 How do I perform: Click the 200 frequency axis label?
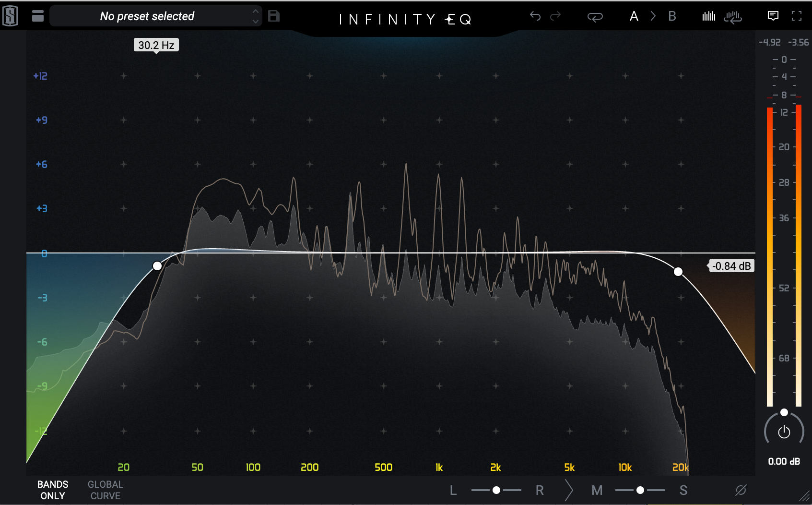pyautogui.click(x=309, y=467)
